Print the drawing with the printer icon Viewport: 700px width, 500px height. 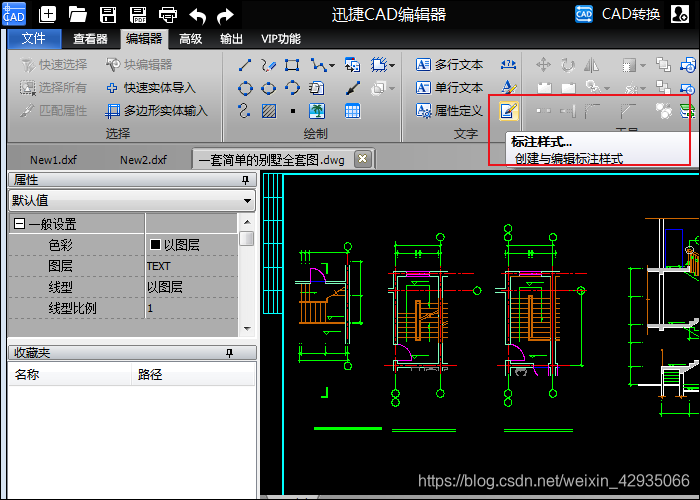pos(168,15)
